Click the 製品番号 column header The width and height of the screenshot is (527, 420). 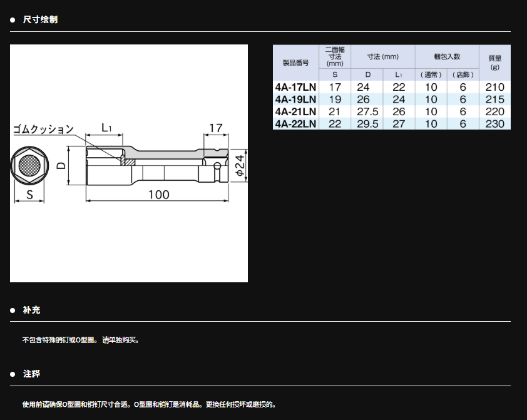[x=295, y=63]
